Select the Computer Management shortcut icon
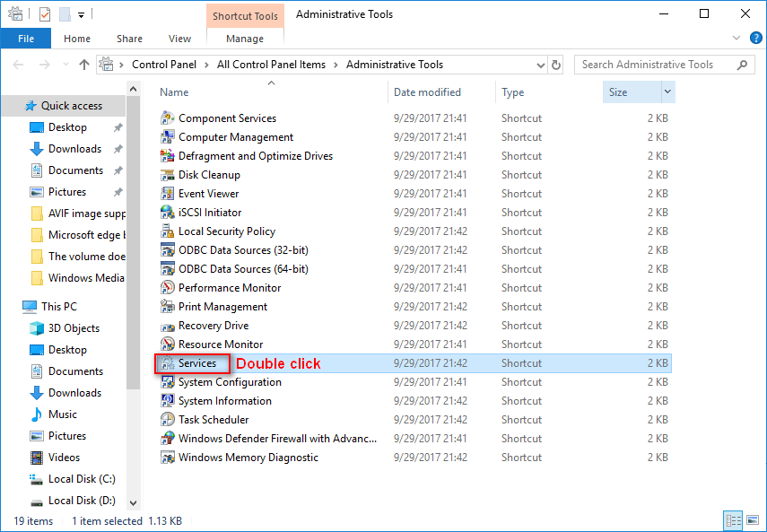767x532 pixels. (167, 137)
